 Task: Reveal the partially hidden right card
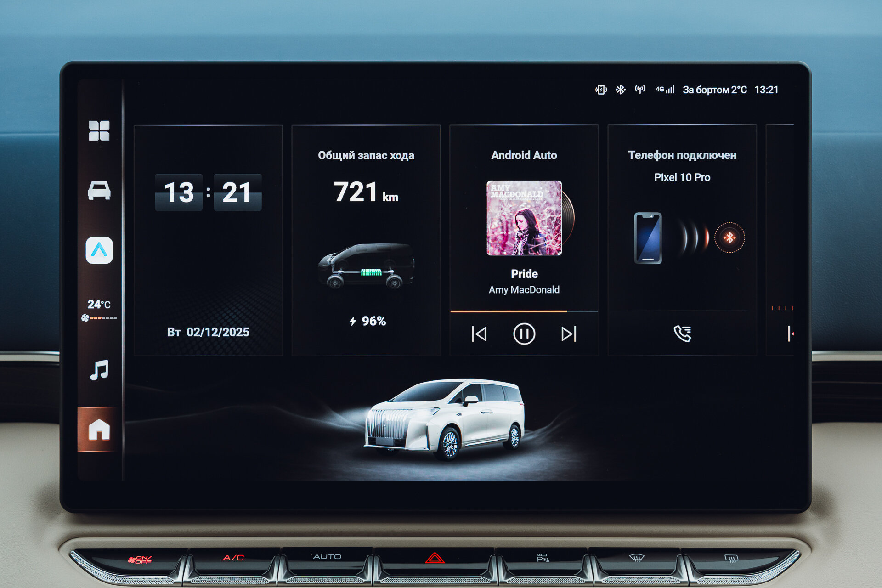780,240
